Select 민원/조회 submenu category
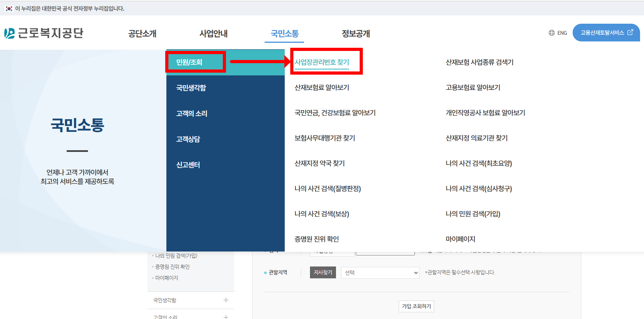 click(226, 62)
